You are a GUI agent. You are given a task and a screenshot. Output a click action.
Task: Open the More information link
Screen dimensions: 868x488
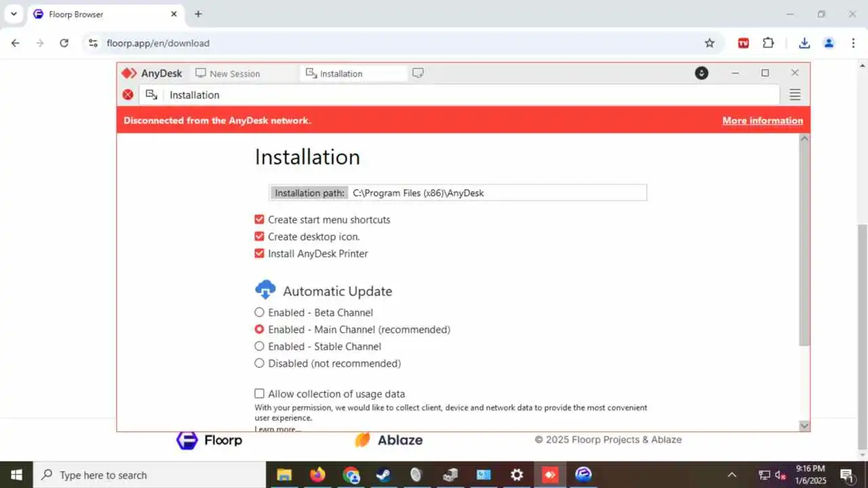coord(762,121)
